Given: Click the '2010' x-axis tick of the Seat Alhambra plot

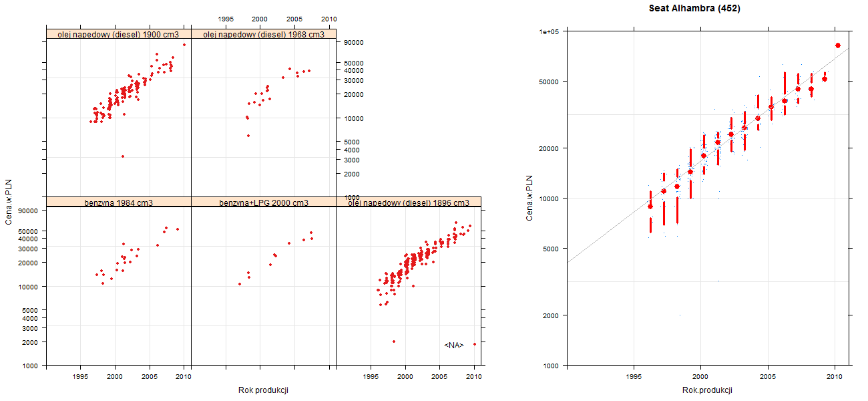Looking at the screenshot, I should [835, 378].
